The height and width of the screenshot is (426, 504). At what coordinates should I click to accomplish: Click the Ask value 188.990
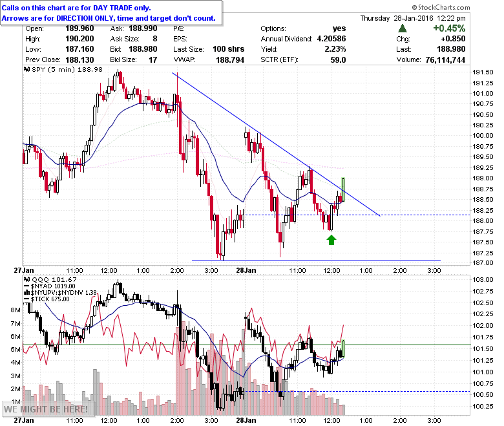click(143, 28)
